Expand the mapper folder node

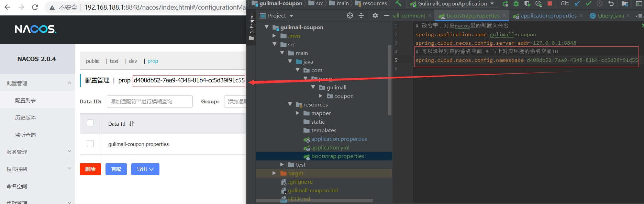(x=298, y=113)
